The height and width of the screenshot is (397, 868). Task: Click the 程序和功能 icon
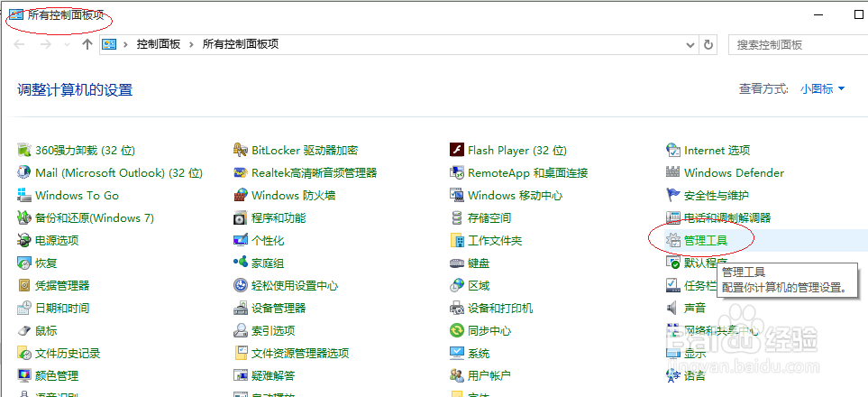click(240, 218)
